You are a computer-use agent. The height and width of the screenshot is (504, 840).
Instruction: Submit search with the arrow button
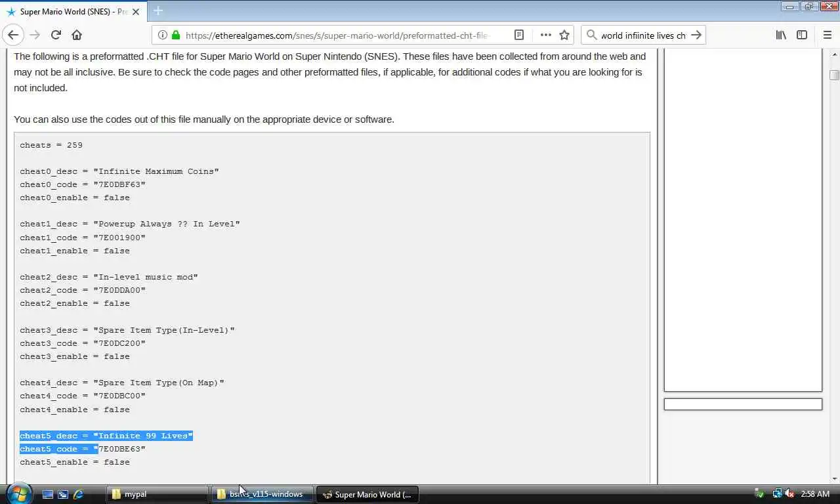click(696, 35)
